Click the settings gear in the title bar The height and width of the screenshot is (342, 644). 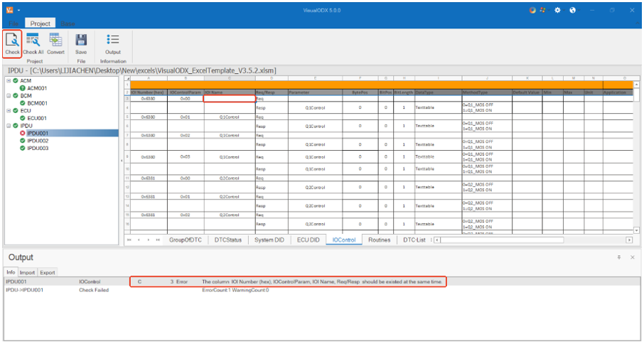coord(558,11)
